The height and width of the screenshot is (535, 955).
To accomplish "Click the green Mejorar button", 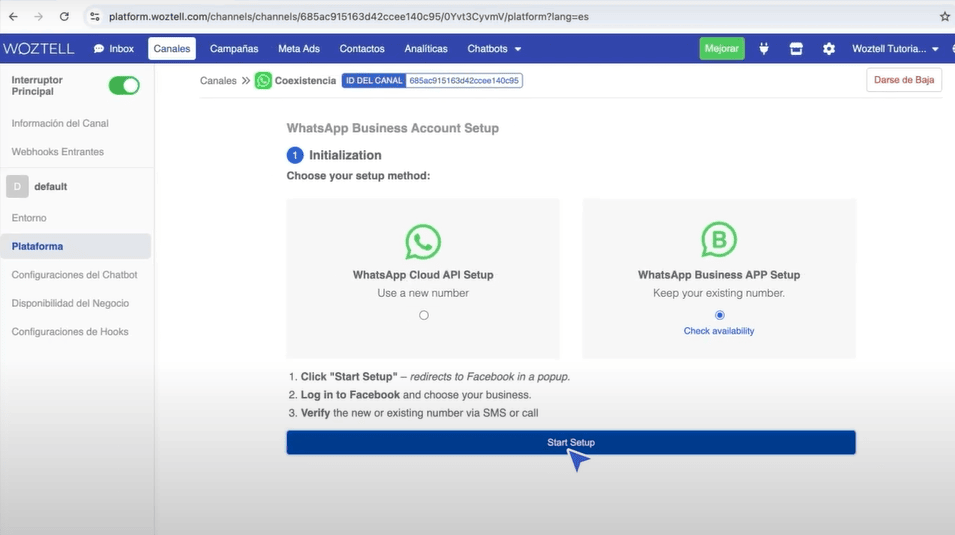I will (722, 49).
